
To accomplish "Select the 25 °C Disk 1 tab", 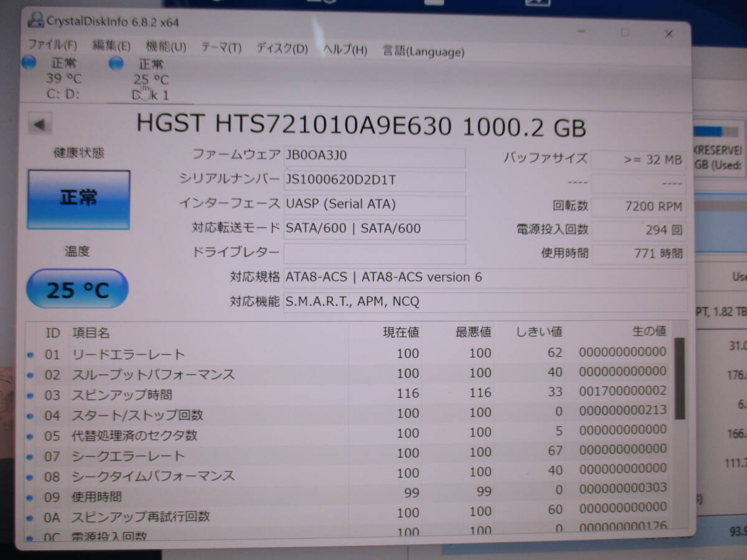I will pyautogui.click(x=149, y=79).
